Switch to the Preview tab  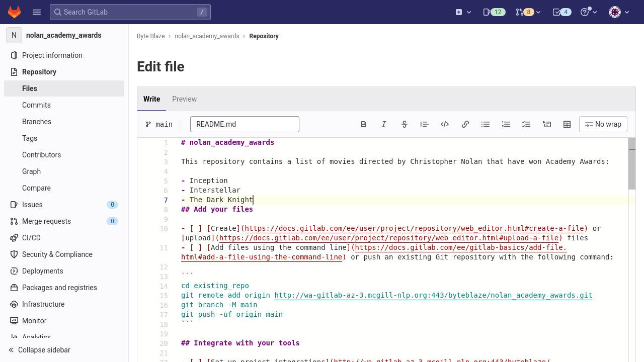click(184, 99)
